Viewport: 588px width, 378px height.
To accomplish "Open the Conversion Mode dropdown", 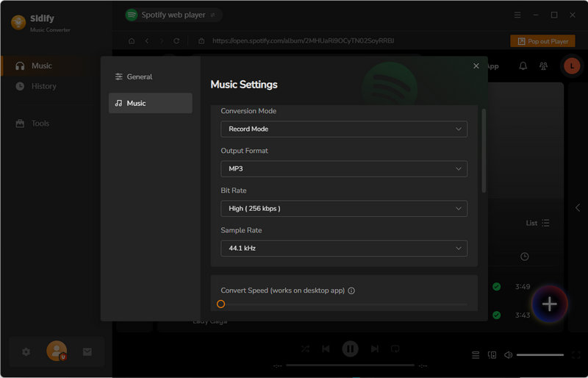I will tap(344, 129).
